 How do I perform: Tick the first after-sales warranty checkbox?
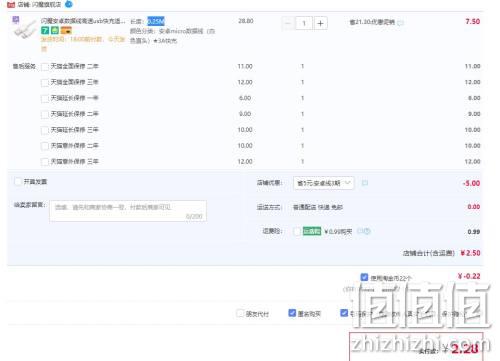pos(45,67)
